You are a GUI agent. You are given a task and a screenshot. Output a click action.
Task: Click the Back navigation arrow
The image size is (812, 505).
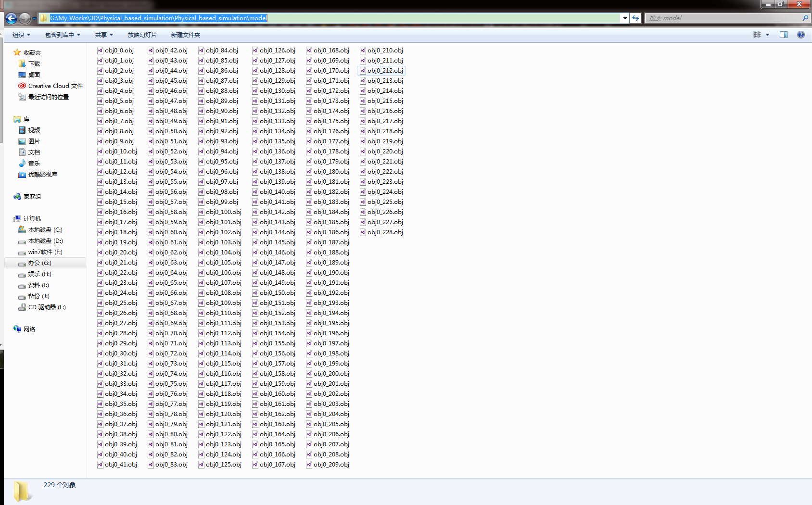(11, 18)
